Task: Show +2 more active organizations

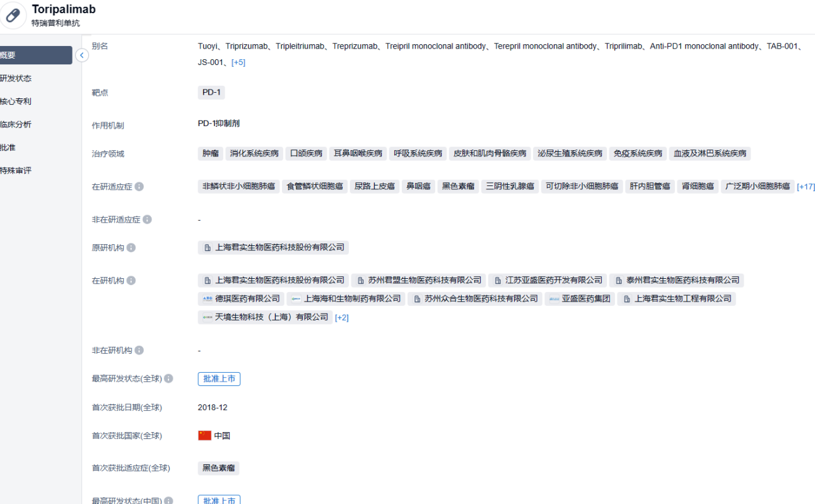Action: click(x=341, y=317)
